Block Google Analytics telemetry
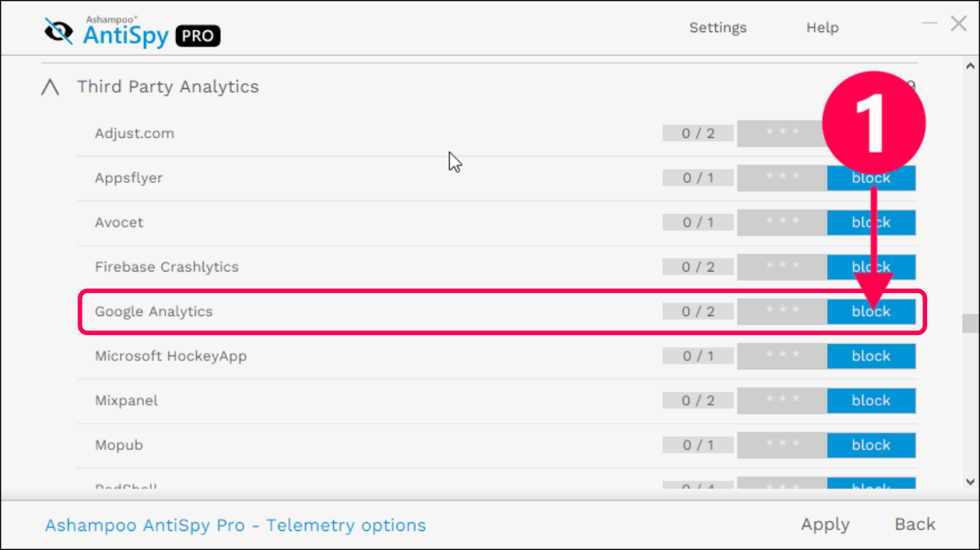The image size is (980, 550). 871,311
